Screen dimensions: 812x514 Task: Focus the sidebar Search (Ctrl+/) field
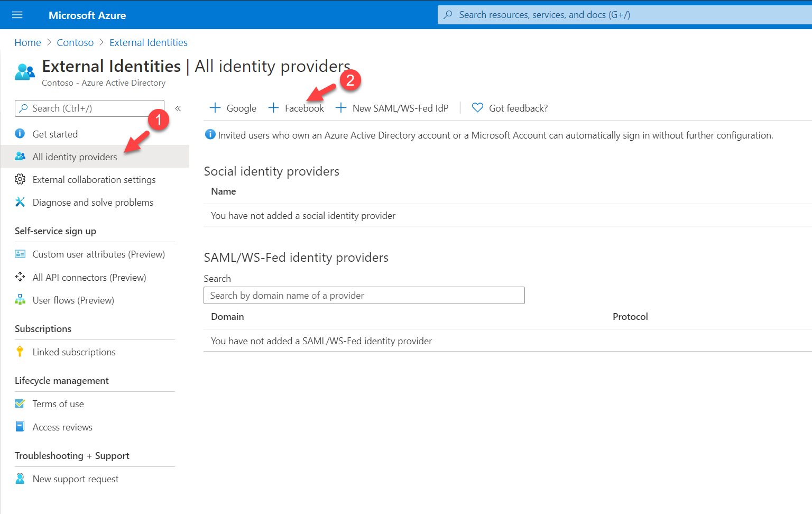point(89,108)
